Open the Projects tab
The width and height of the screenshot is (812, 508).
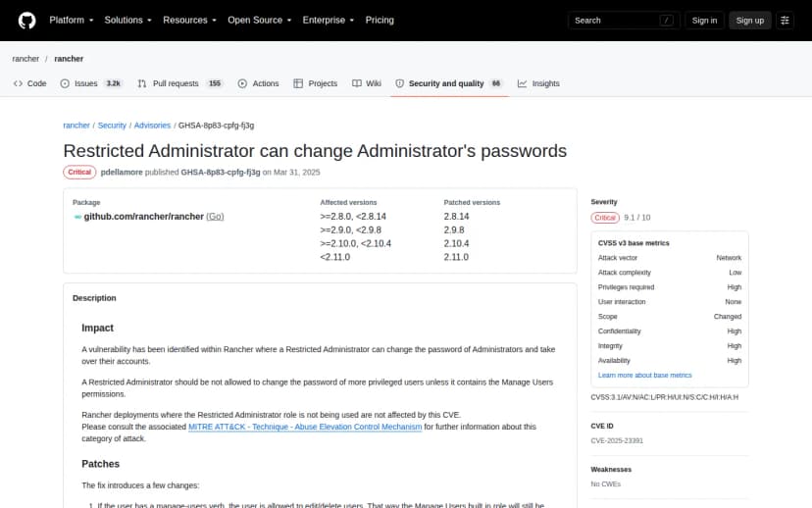[x=316, y=83]
